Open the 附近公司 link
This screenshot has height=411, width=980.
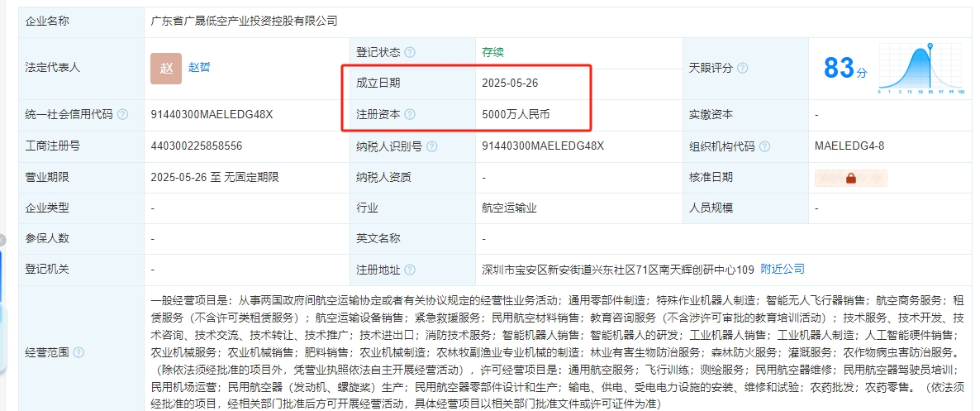pyautogui.click(x=782, y=269)
